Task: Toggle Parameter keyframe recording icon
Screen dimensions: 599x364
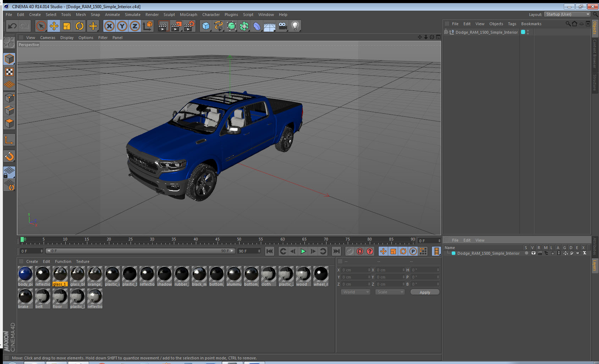Action: (x=413, y=251)
